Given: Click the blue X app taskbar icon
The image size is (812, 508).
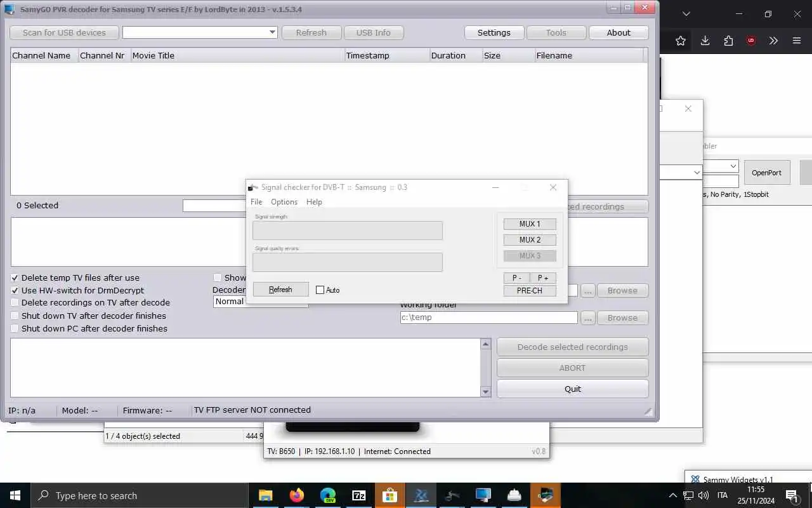Looking at the screenshot, I should click(x=421, y=495).
